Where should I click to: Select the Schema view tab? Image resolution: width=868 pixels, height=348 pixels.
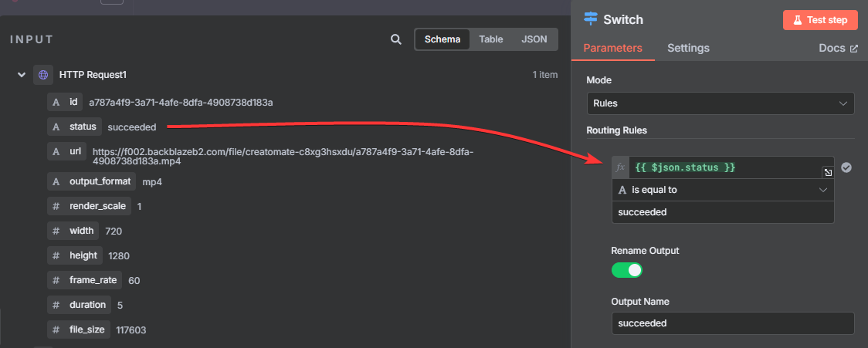tap(442, 39)
